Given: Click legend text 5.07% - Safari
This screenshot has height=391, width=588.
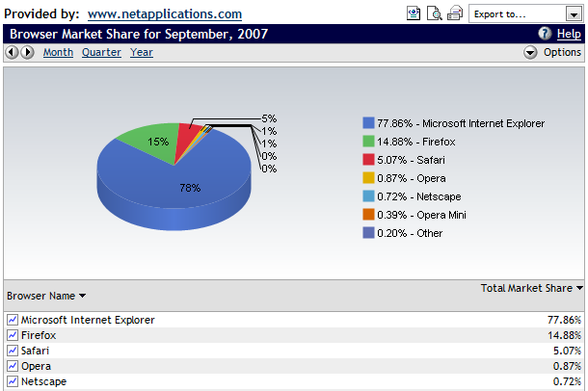Looking at the screenshot, I should pyautogui.click(x=411, y=160).
